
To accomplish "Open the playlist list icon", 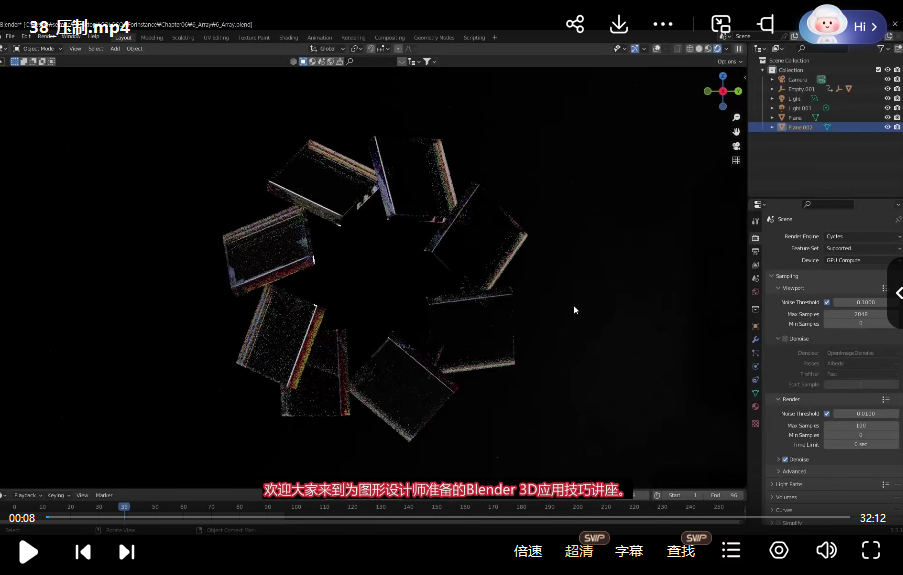I will tap(731, 550).
